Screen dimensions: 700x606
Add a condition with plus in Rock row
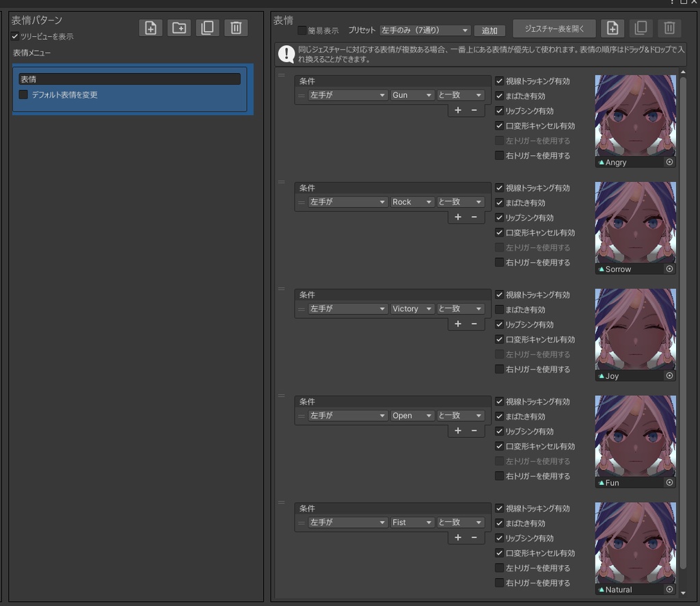pyautogui.click(x=457, y=217)
